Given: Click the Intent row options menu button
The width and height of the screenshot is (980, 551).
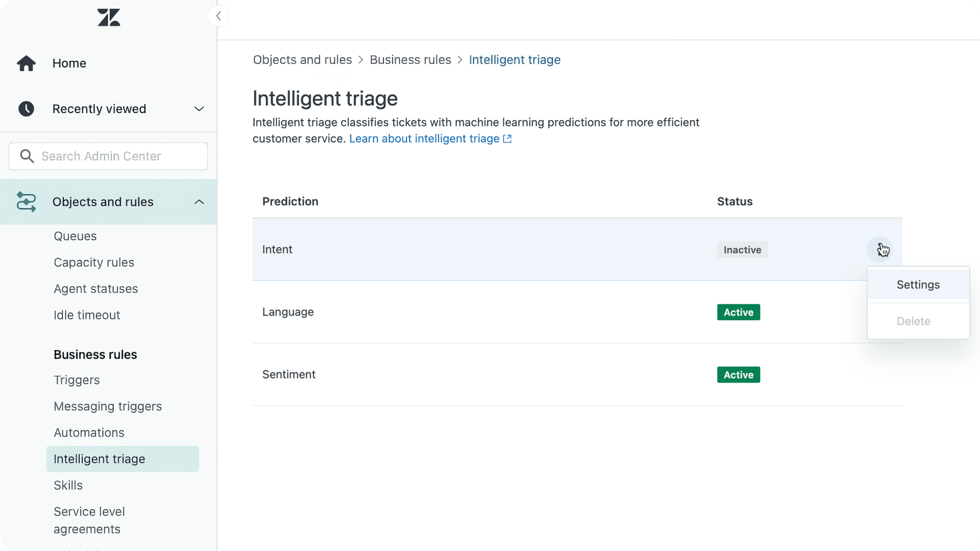Looking at the screenshot, I should [880, 249].
